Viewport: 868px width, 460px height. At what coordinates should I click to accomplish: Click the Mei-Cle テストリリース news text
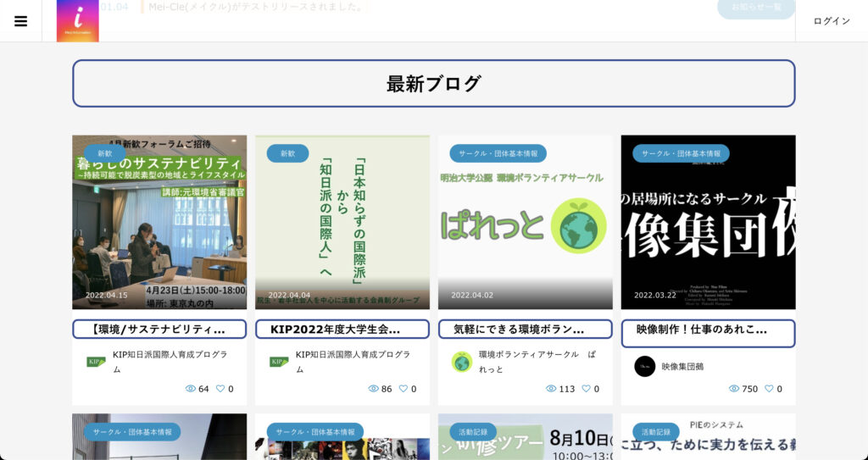coord(256,7)
